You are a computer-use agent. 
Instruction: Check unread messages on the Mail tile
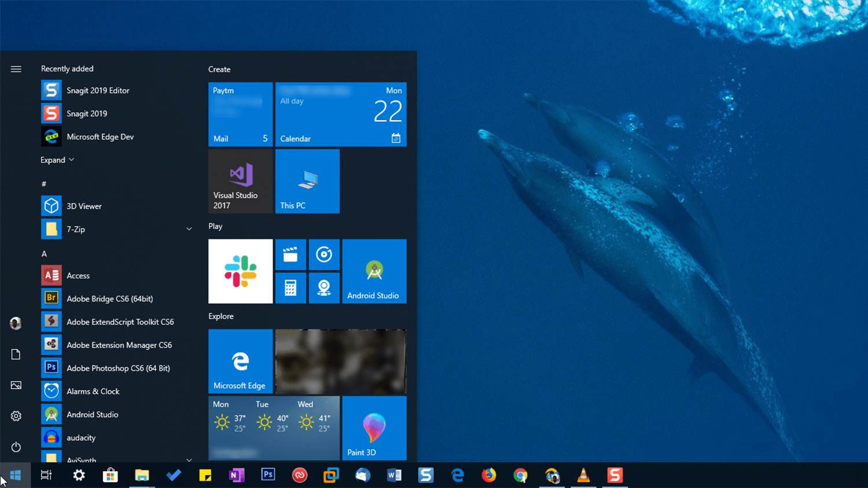coord(240,114)
